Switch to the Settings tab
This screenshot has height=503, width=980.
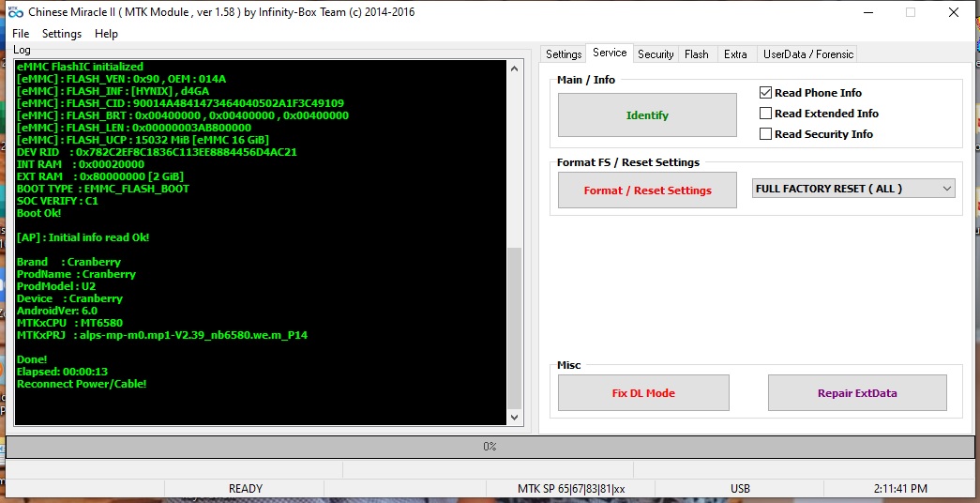point(564,54)
